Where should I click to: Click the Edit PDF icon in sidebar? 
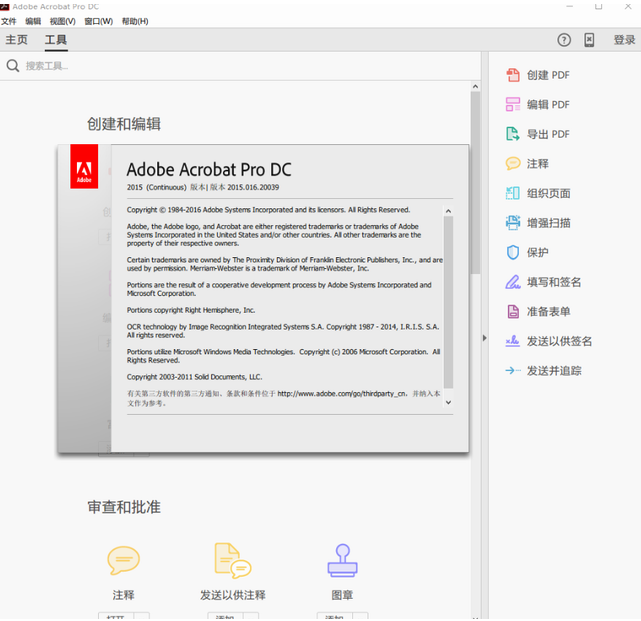[x=513, y=105]
